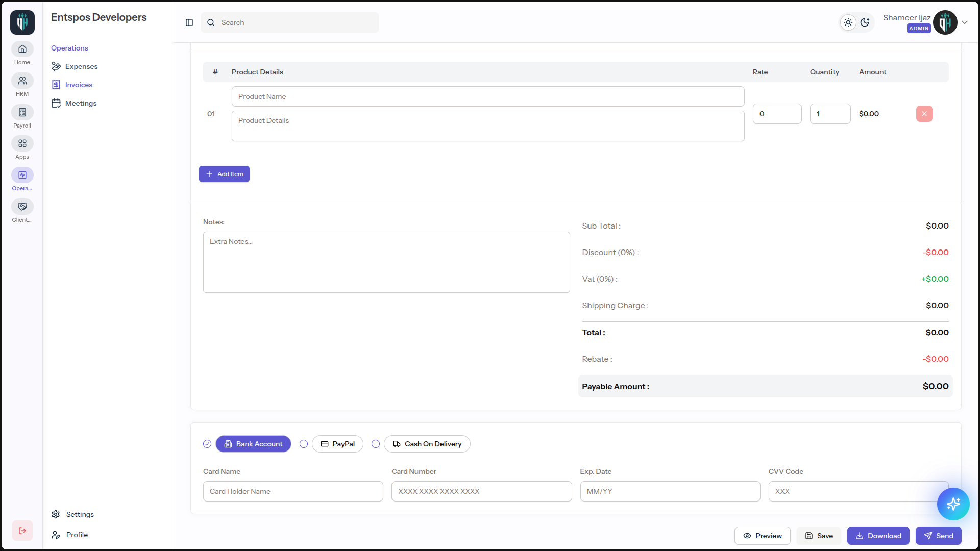Focus the Product Details textarea

point(488,126)
